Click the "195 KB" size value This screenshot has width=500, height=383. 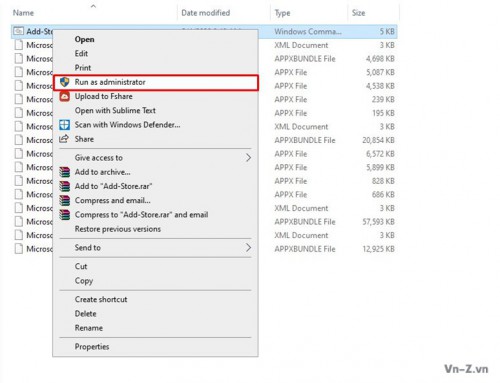point(384,113)
